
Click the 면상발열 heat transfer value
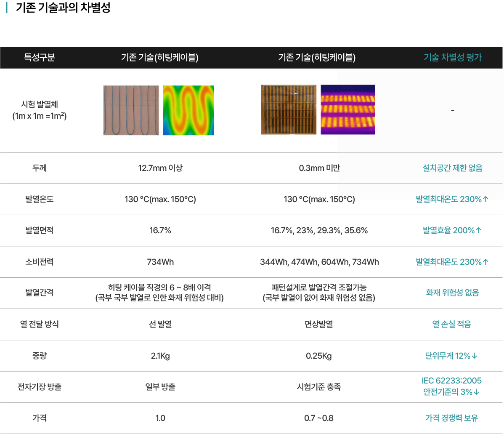coord(319,324)
